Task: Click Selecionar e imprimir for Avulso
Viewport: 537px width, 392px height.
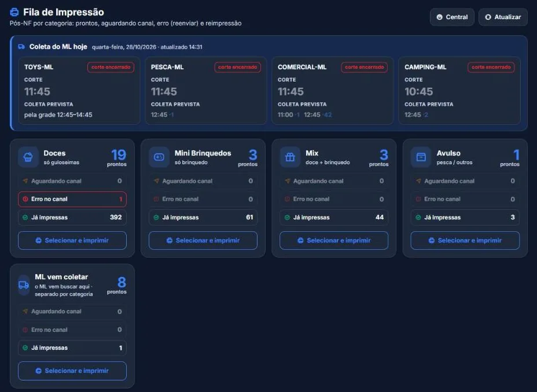Action: 465,241
